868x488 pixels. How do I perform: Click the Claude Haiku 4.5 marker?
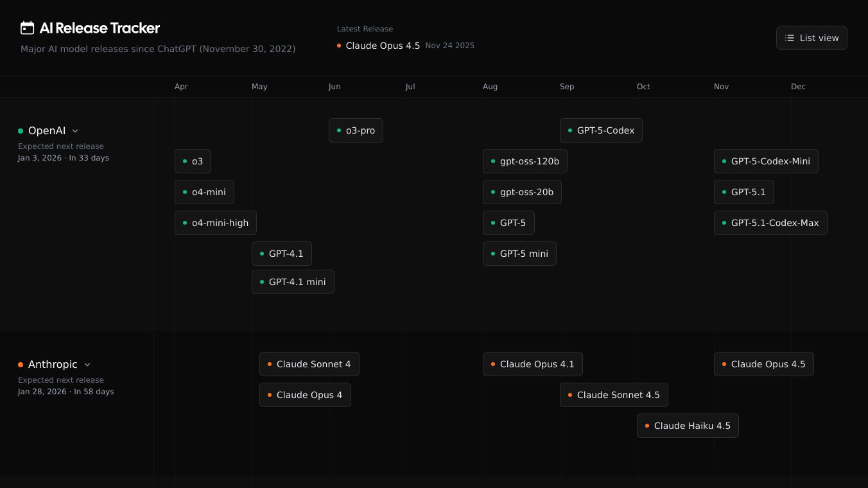[x=688, y=426]
